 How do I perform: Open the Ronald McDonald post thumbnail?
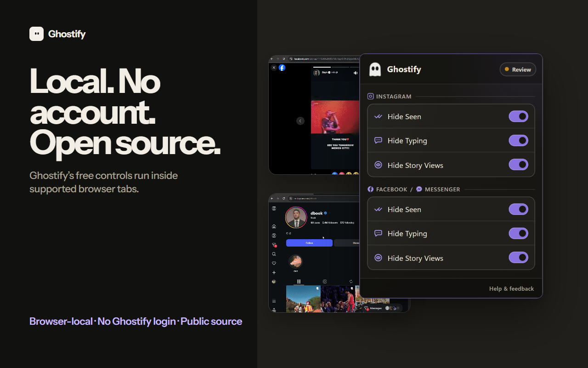click(303, 299)
